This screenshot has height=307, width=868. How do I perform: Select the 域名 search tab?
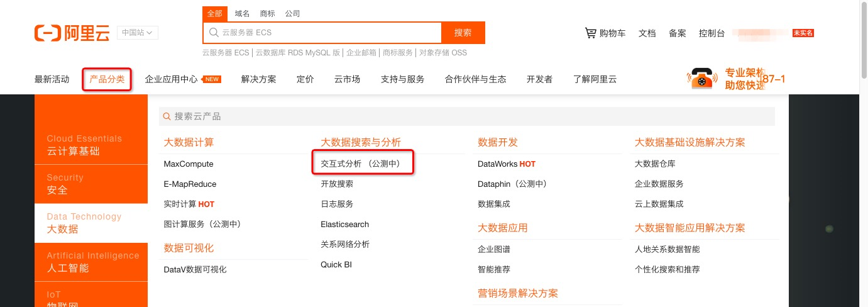(x=242, y=13)
